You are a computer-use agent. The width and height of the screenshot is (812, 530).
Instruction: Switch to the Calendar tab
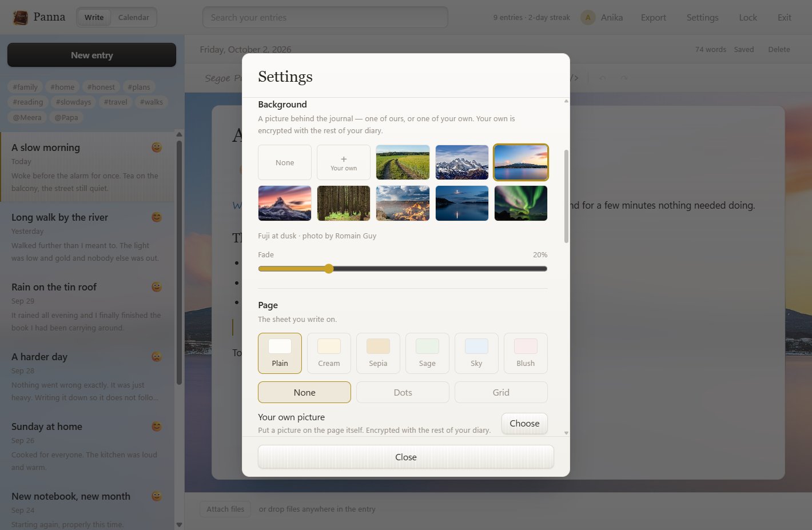point(133,18)
